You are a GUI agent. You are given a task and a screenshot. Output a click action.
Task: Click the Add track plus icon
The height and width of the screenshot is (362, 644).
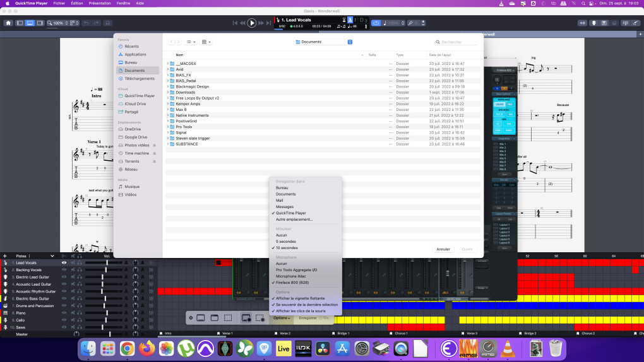[5, 255]
